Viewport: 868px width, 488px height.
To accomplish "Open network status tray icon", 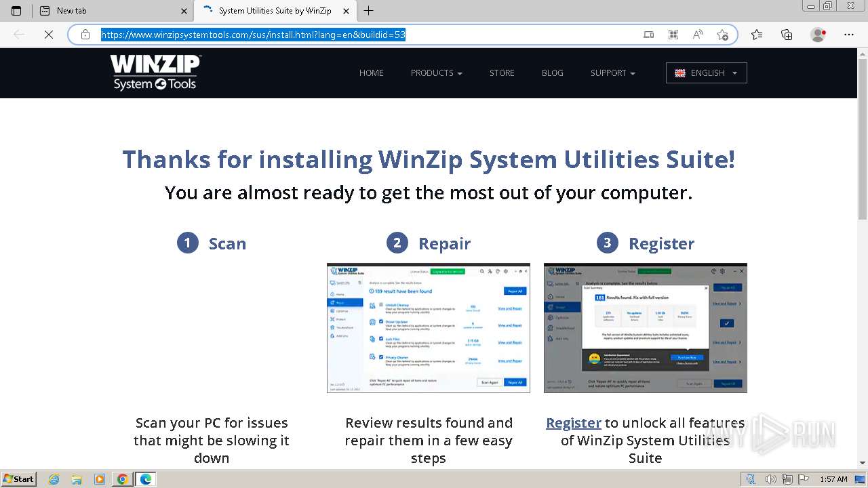I will (x=787, y=479).
